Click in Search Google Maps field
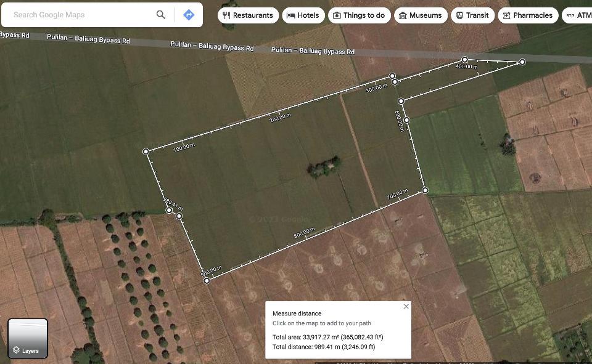Image resolution: width=592 pixels, height=364 pixels. pos(80,15)
